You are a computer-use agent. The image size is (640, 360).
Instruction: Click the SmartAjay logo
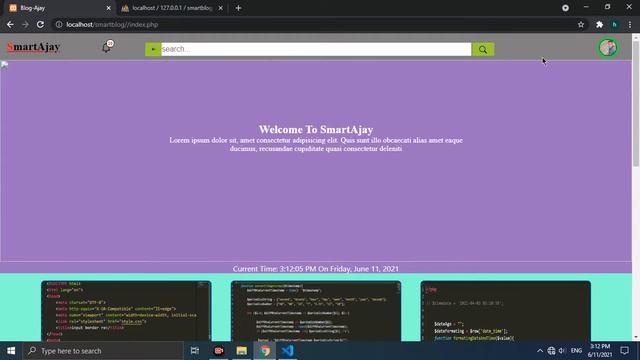tap(33, 47)
